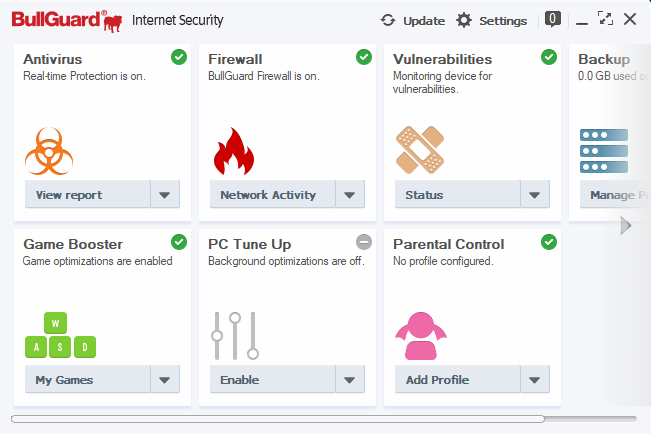651x434 pixels.
Task: Expand the Network Activity dropdown arrow
Action: click(x=350, y=195)
